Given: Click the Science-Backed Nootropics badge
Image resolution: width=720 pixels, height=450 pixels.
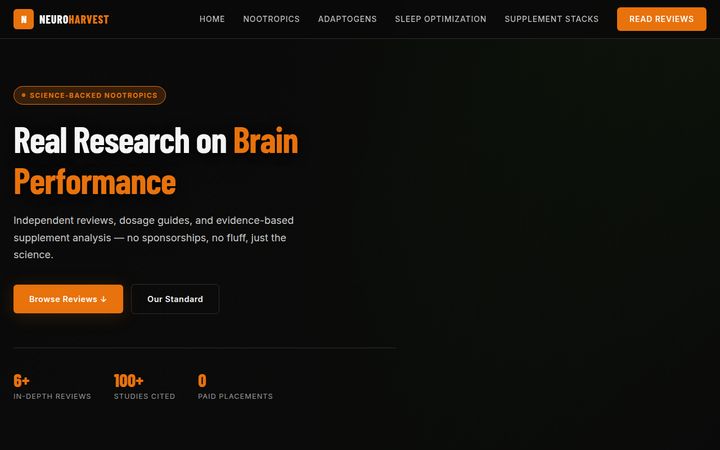Looking at the screenshot, I should (x=90, y=95).
